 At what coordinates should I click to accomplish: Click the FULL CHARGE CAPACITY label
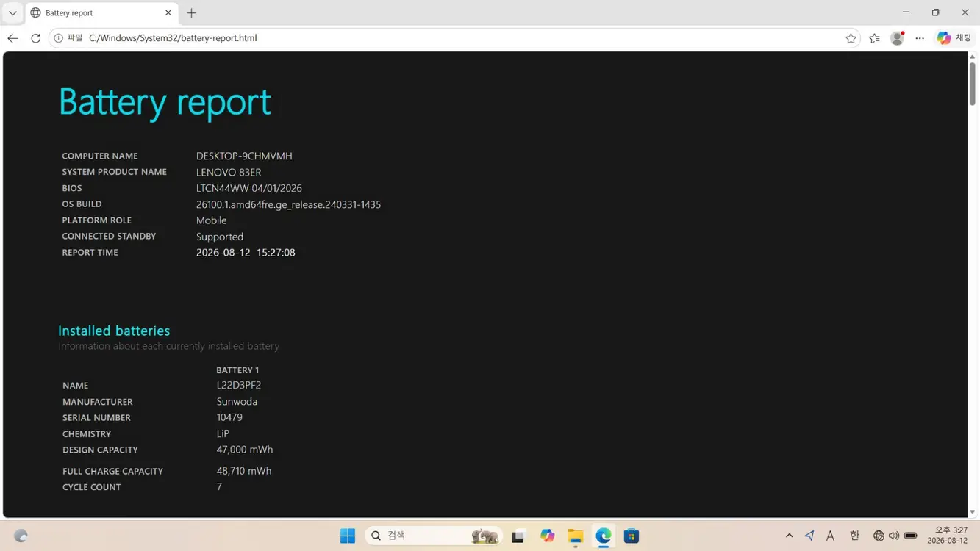[112, 471]
